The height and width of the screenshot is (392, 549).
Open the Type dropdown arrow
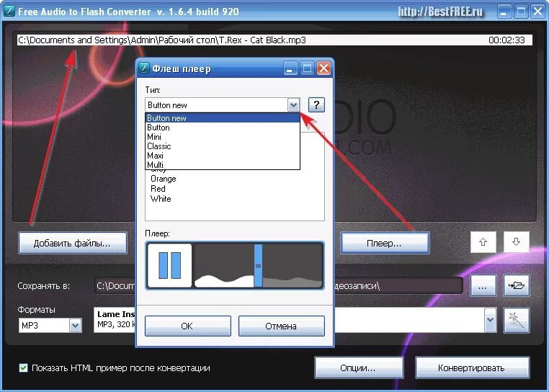click(294, 104)
